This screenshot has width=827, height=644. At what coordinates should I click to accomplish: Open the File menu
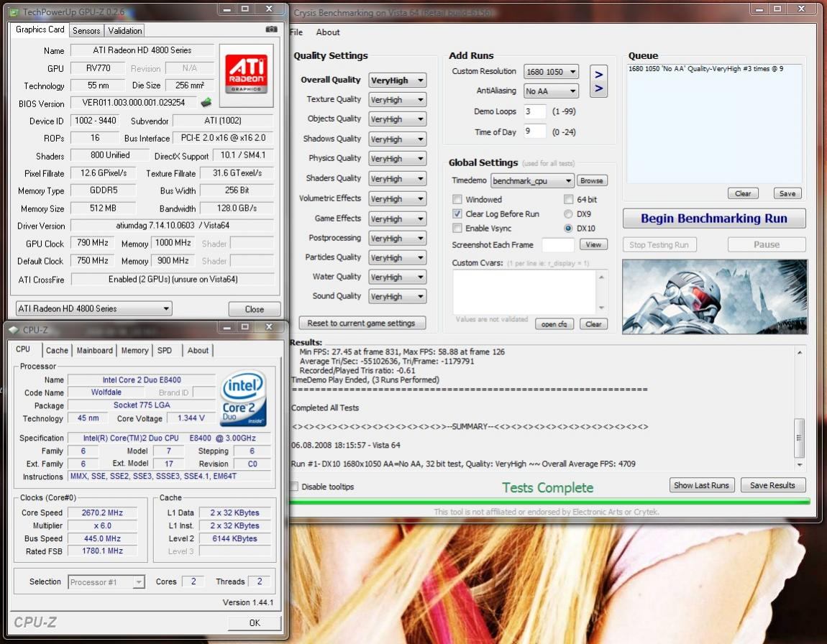(x=296, y=32)
